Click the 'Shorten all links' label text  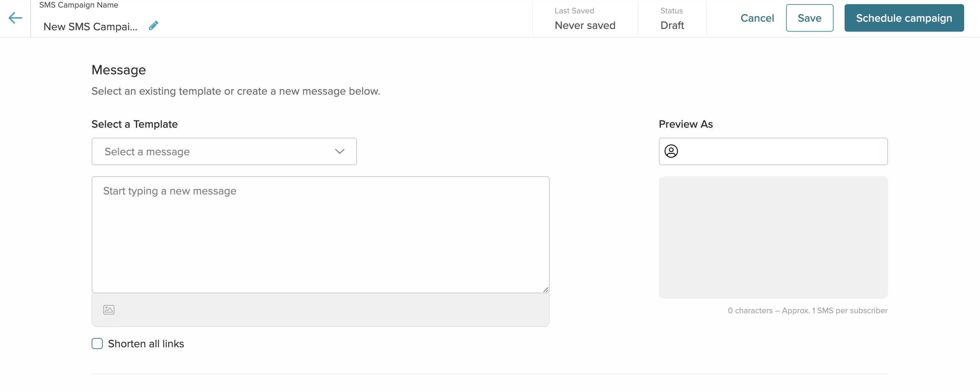(146, 344)
